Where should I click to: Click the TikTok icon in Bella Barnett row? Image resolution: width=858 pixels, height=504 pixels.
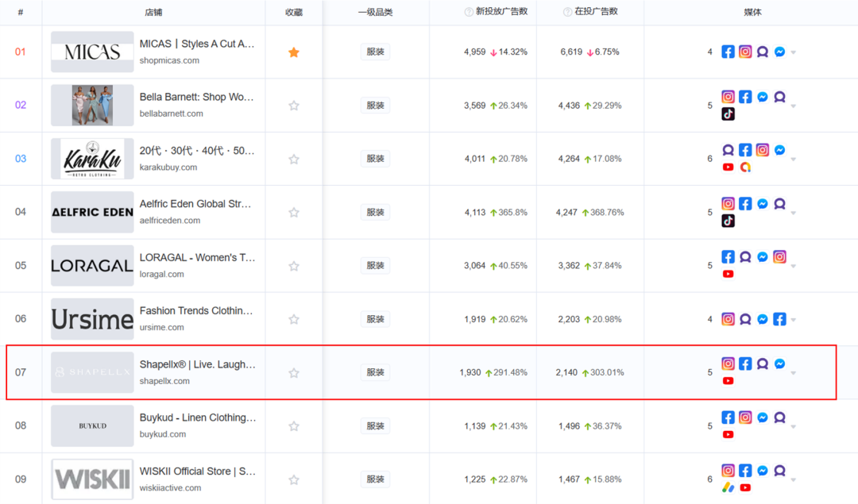coord(728,113)
